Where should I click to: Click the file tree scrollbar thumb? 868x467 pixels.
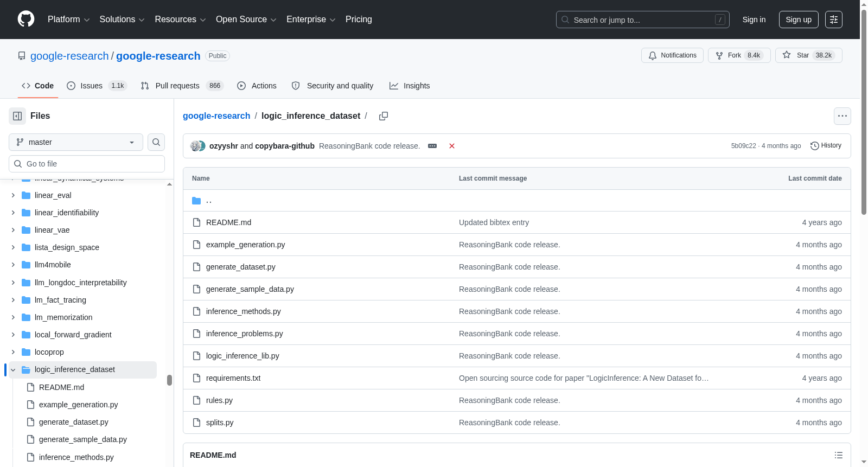169,380
